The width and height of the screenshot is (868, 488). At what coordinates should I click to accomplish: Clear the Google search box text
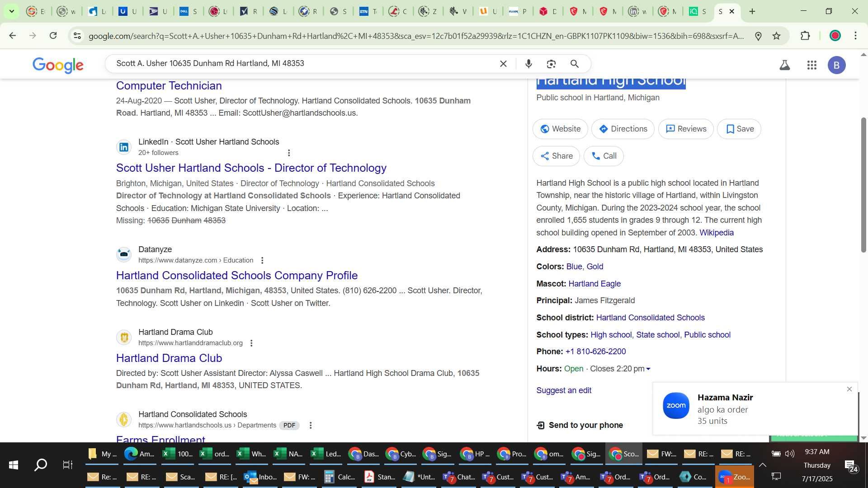(x=503, y=64)
